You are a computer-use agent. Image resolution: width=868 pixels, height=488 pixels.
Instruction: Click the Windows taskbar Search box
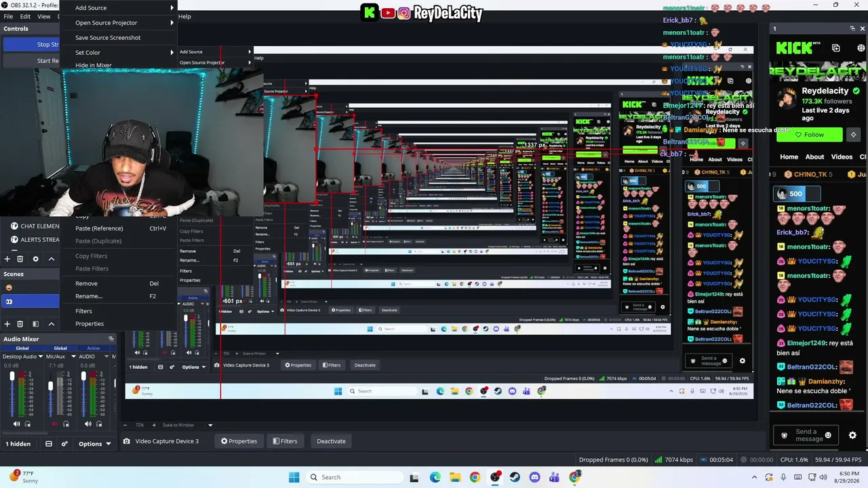pos(354,477)
